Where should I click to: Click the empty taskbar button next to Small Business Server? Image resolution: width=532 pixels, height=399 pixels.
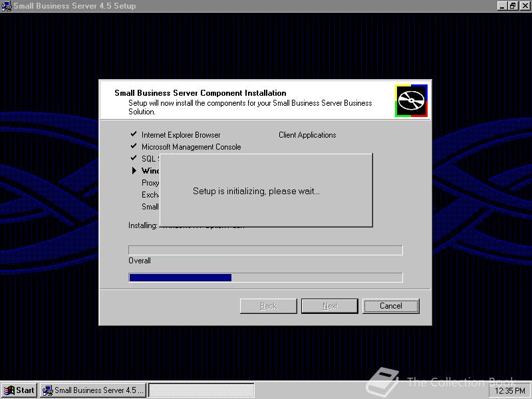click(x=201, y=390)
